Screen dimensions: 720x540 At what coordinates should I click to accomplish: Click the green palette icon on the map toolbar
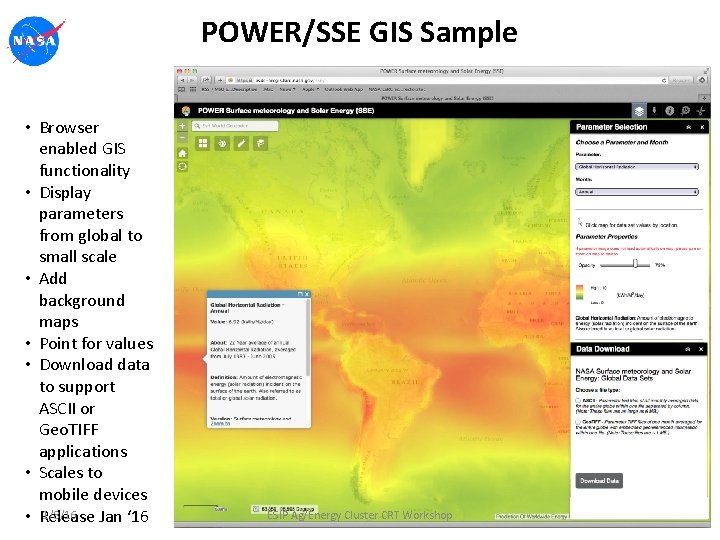[222, 144]
